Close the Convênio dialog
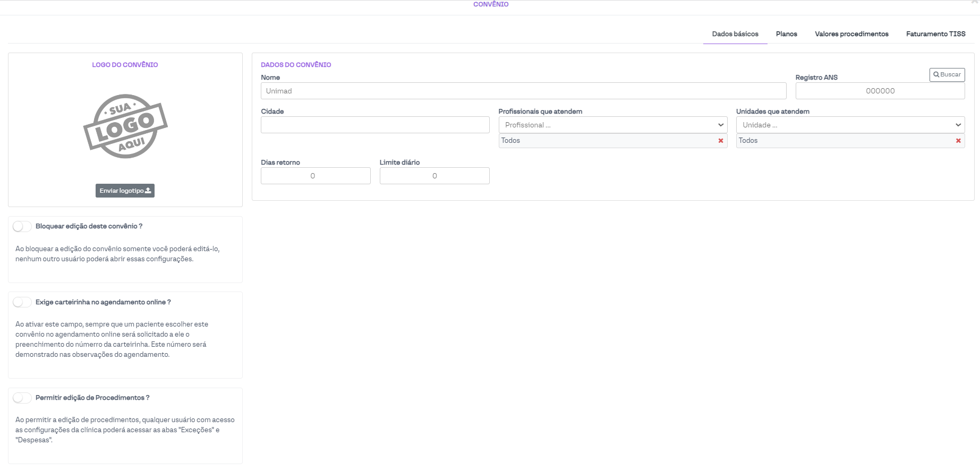 (975, 2)
